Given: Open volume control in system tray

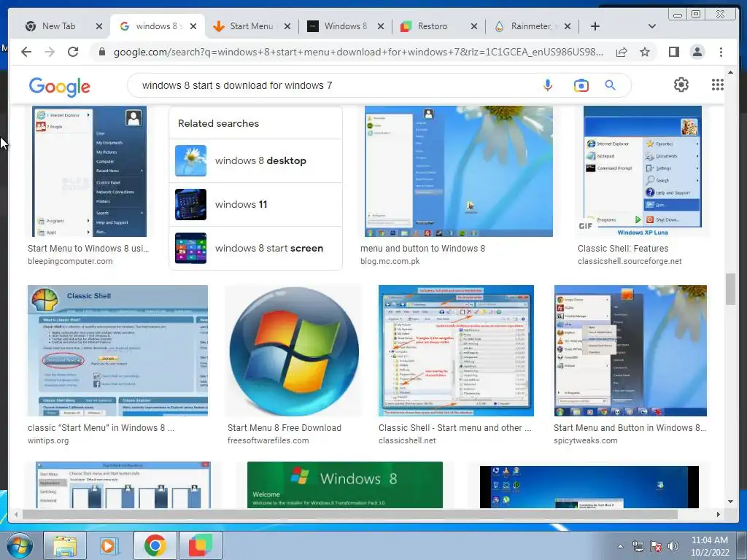Looking at the screenshot, I should coord(673,546).
